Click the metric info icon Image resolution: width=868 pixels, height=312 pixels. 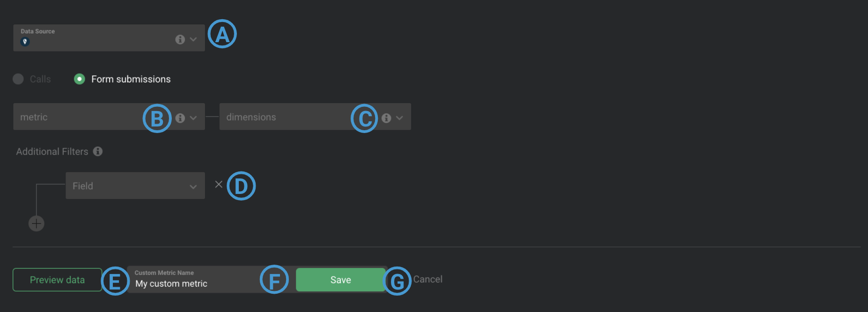(180, 118)
